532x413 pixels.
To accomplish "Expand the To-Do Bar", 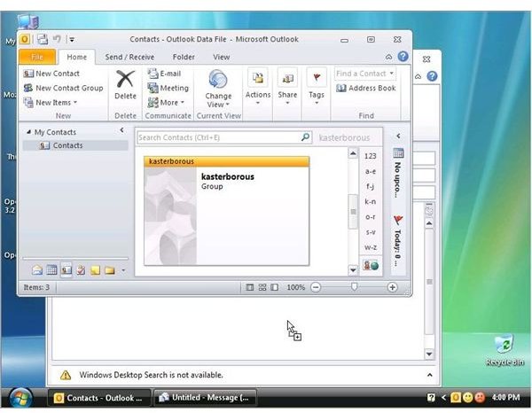I will pos(399,136).
